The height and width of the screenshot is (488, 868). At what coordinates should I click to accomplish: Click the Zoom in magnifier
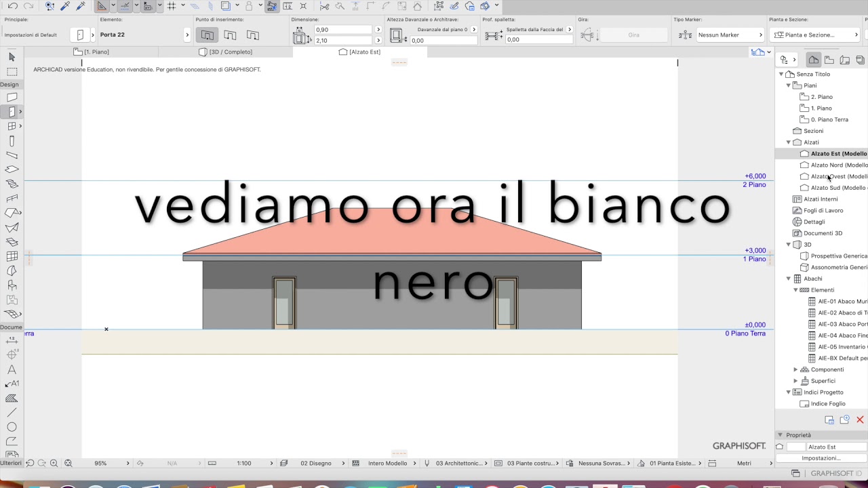tap(54, 463)
